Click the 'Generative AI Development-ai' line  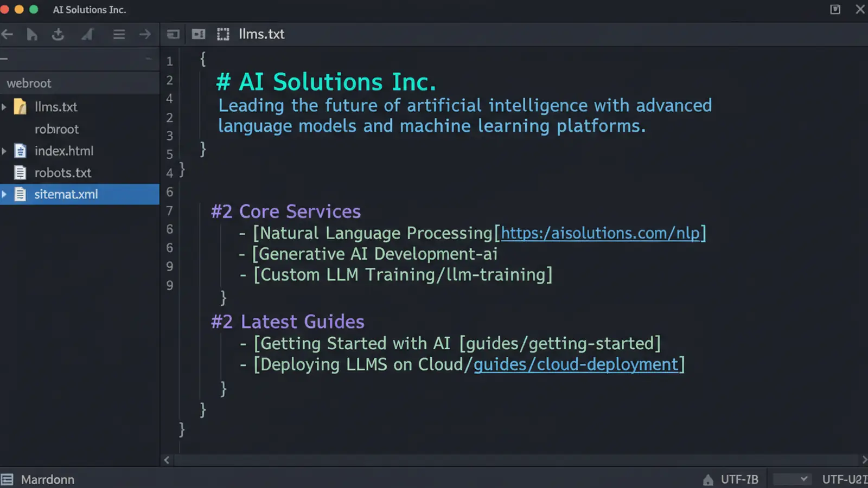click(368, 254)
